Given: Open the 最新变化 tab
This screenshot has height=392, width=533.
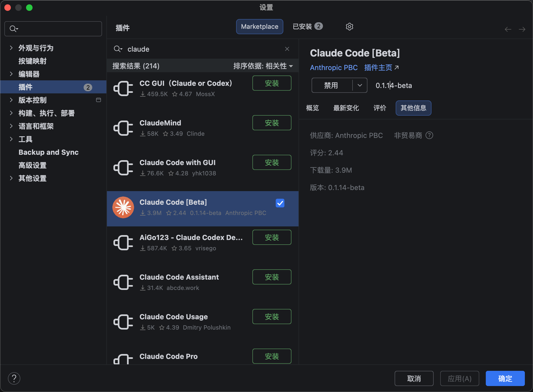Looking at the screenshot, I should point(346,108).
